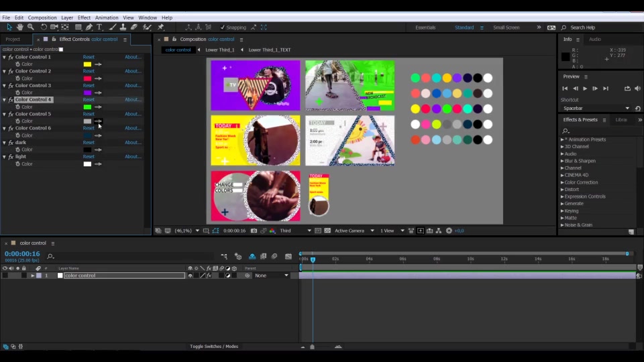Screen dimensions: 644x362
Task: Click the Play button in Preview panel
Action: click(585, 88)
